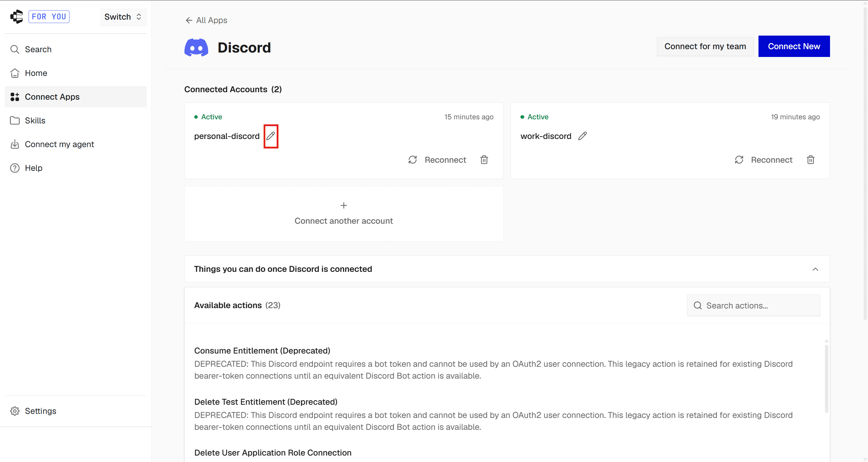Click the Discord logo icon

coord(196,47)
